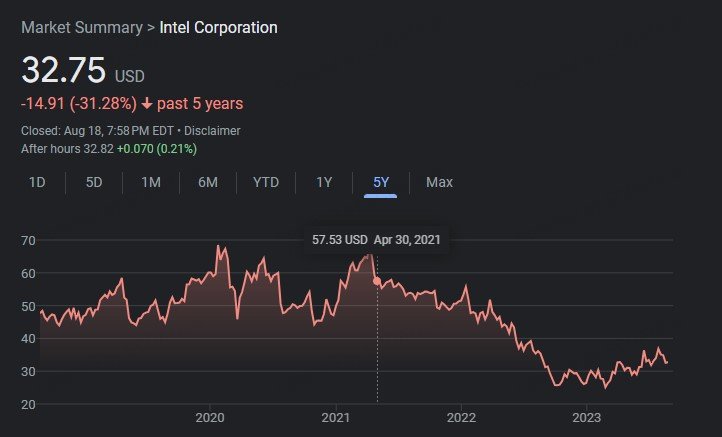Image resolution: width=722 pixels, height=437 pixels.
Task: Click the Market Summary breadcrumb
Action: (x=82, y=27)
